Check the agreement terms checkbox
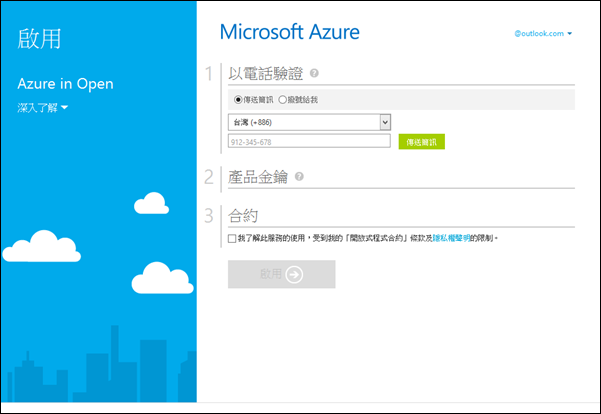The width and height of the screenshot is (601, 414). point(232,239)
